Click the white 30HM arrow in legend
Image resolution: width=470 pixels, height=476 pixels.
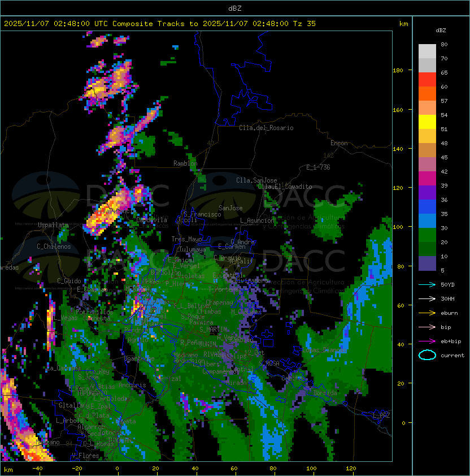pos(427,298)
